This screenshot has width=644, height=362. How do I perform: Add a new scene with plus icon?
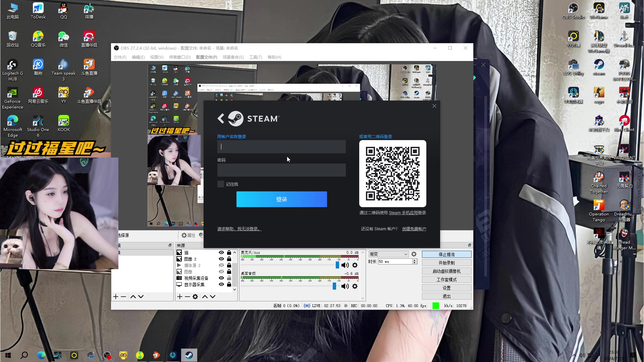[116, 297]
